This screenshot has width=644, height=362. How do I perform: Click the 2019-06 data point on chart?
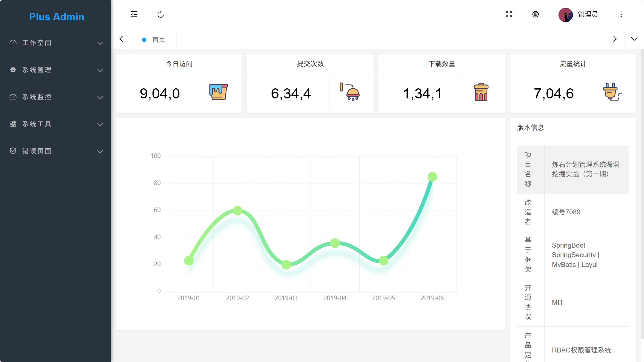pos(432,177)
